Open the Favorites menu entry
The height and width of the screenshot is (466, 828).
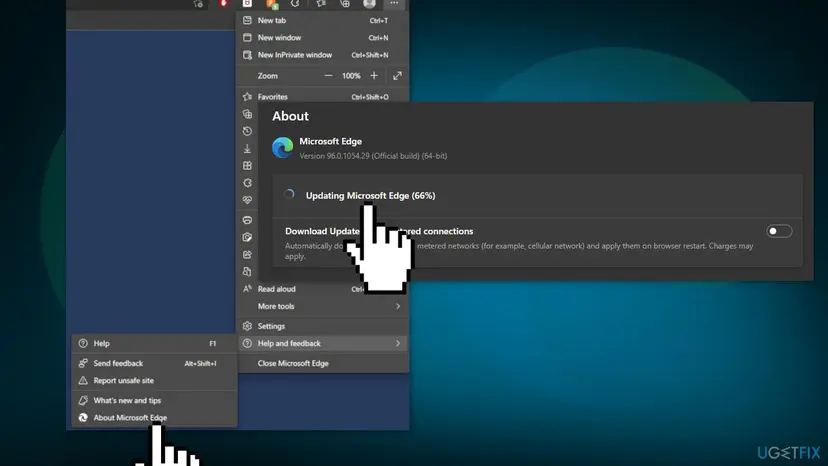(322, 97)
